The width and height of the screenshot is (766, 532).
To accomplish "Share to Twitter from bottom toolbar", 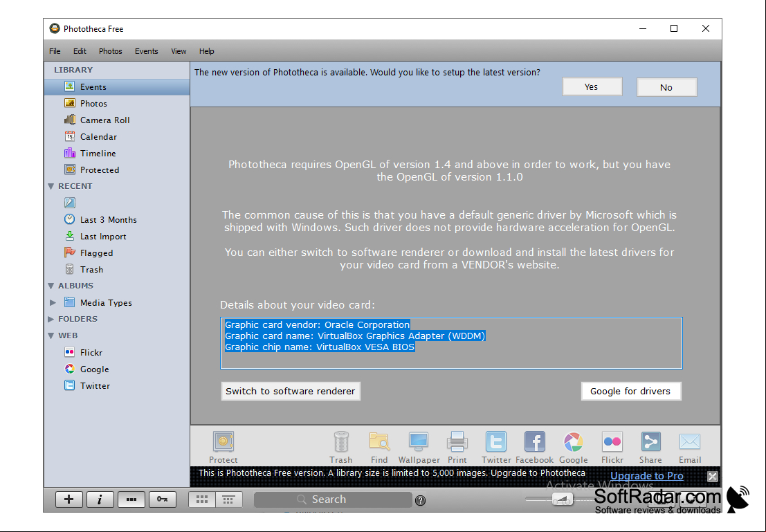I will 496,447.
